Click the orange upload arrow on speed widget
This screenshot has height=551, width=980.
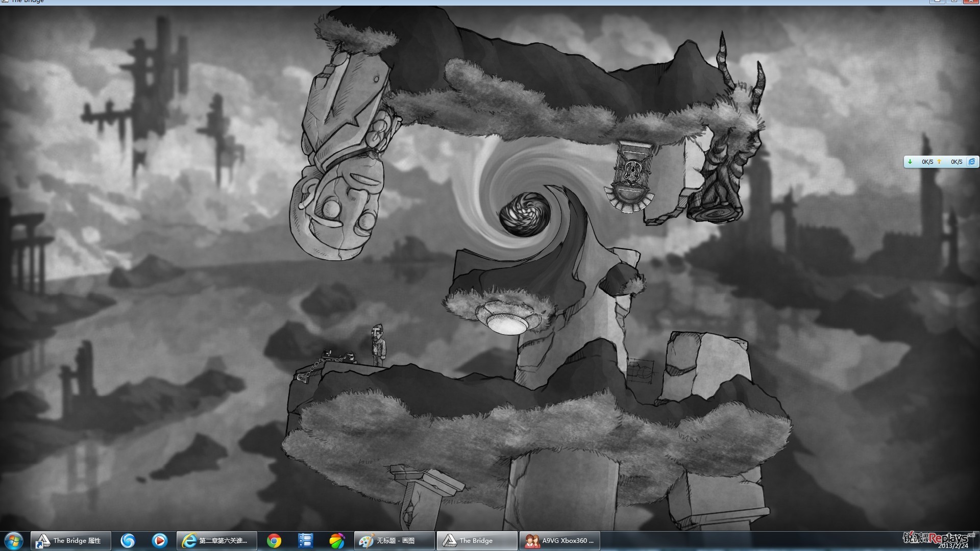(x=939, y=162)
